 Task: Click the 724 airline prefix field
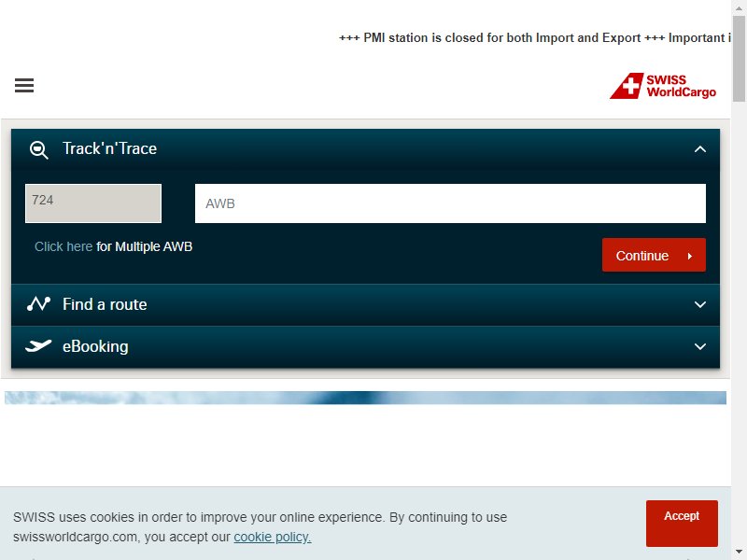93,203
